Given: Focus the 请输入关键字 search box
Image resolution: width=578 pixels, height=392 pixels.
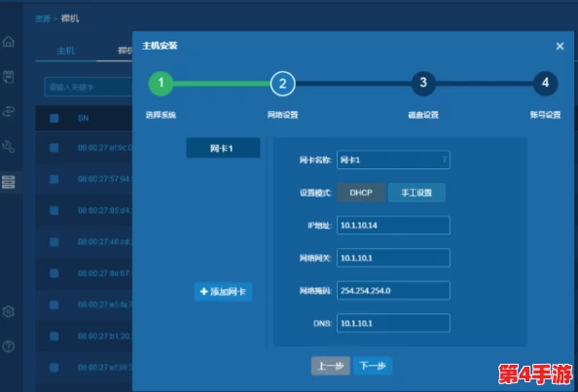Looking at the screenshot, I should [89, 88].
